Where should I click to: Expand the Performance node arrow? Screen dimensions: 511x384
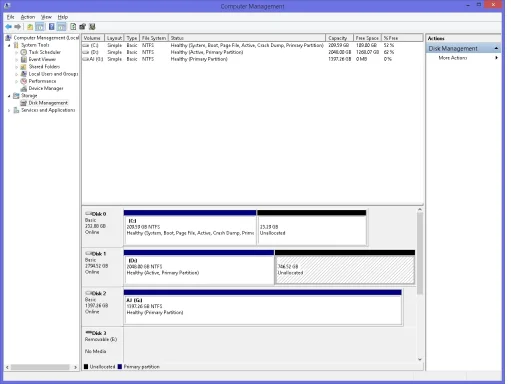coord(16,81)
